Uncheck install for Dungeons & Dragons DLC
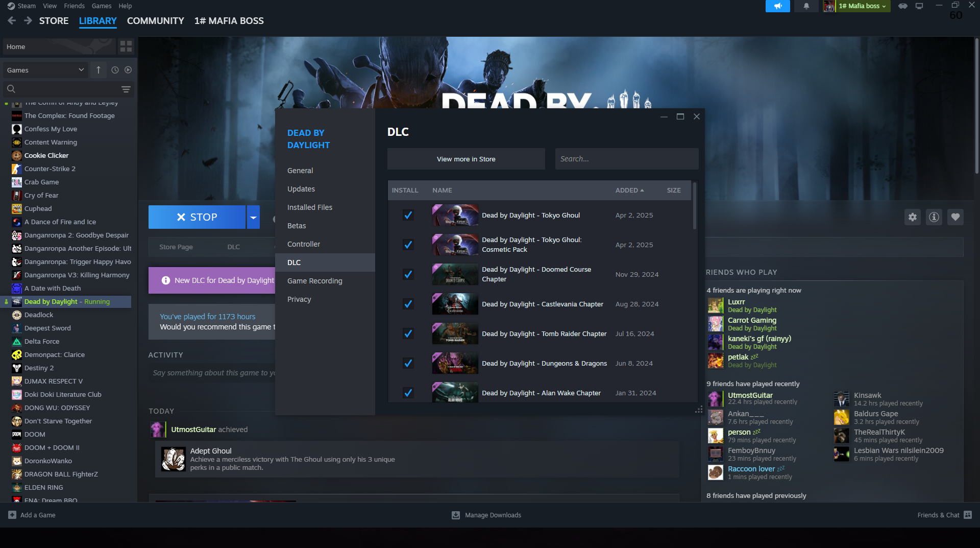Viewport: 980px width, 548px height. 408,363
